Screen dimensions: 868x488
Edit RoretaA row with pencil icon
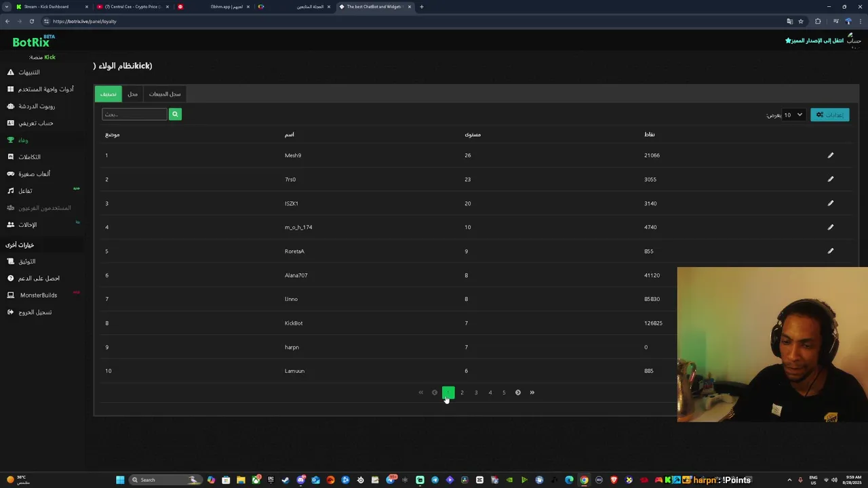coord(830,251)
